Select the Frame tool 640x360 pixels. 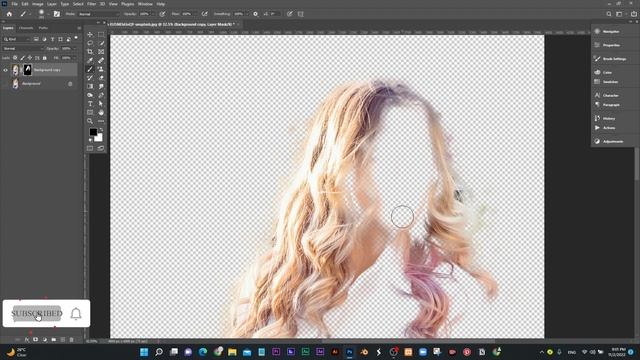(x=101, y=52)
